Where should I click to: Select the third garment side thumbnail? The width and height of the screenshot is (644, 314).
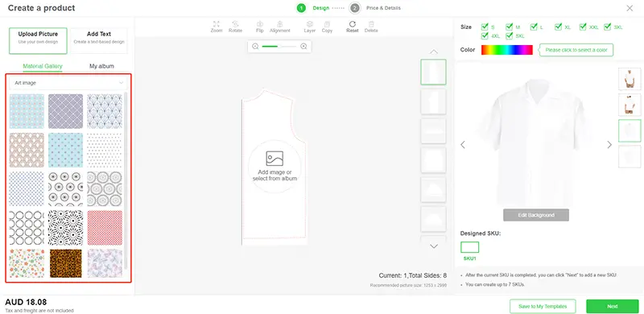[433, 131]
